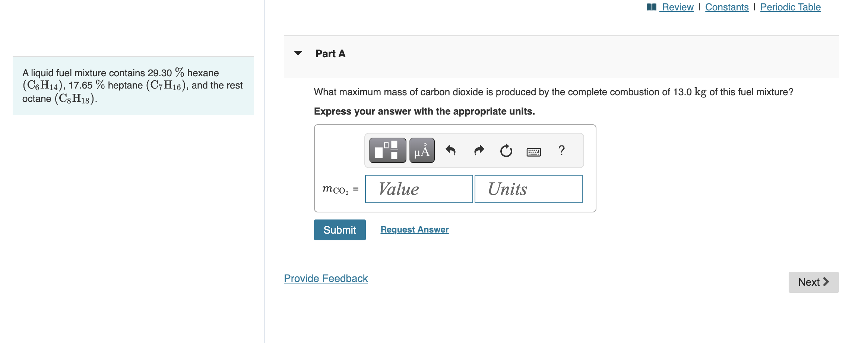Show the keyboard shortcuts icon
868x343 pixels.
[x=534, y=152]
